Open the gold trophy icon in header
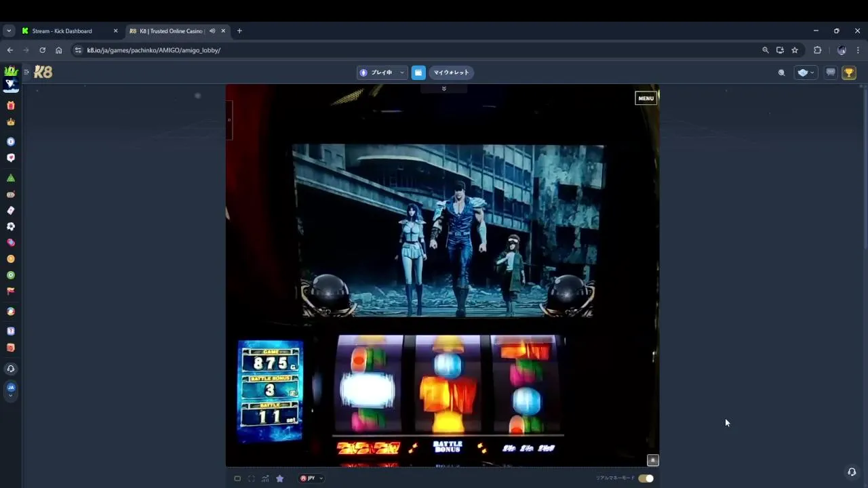 [x=849, y=73]
